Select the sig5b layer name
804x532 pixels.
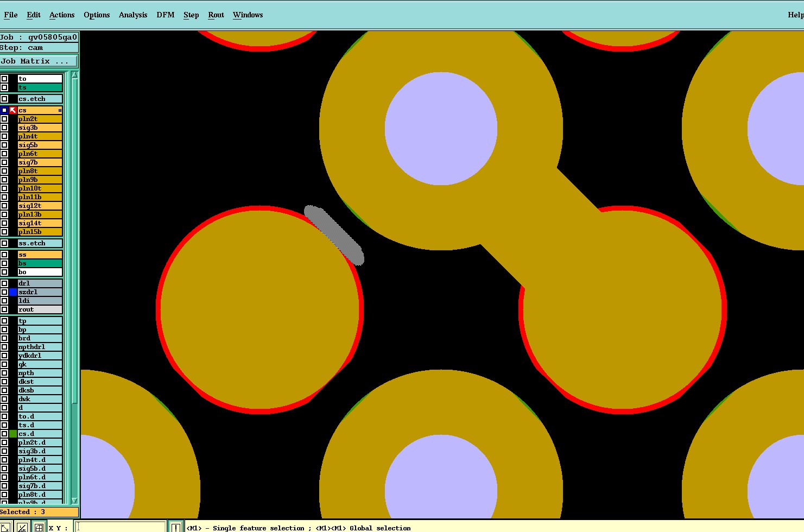coord(40,145)
